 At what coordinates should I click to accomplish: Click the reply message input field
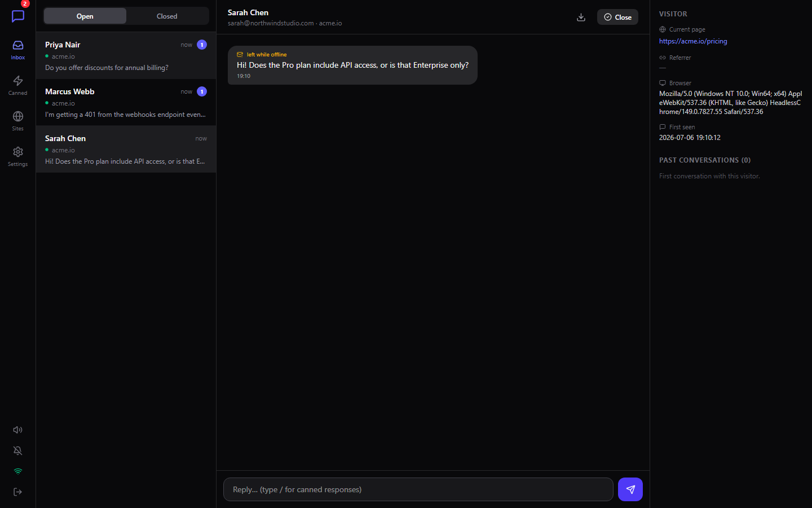[x=418, y=489]
